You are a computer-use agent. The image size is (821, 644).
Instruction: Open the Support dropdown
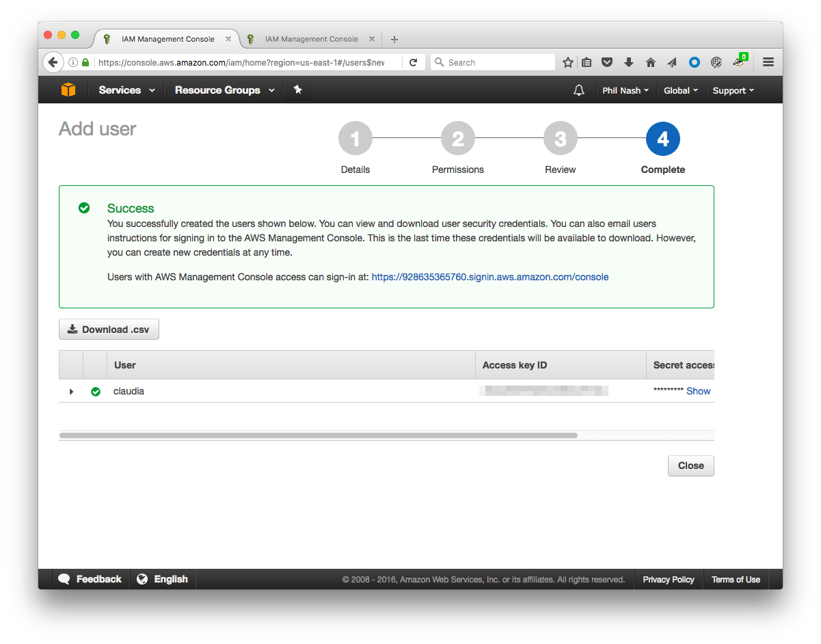pyautogui.click(x=732, y=90)
